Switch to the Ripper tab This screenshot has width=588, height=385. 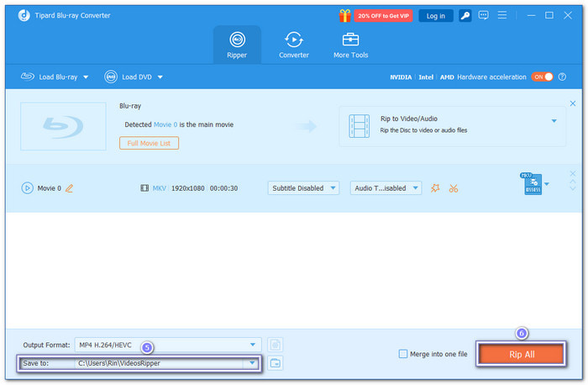click(x=237, y=45)
